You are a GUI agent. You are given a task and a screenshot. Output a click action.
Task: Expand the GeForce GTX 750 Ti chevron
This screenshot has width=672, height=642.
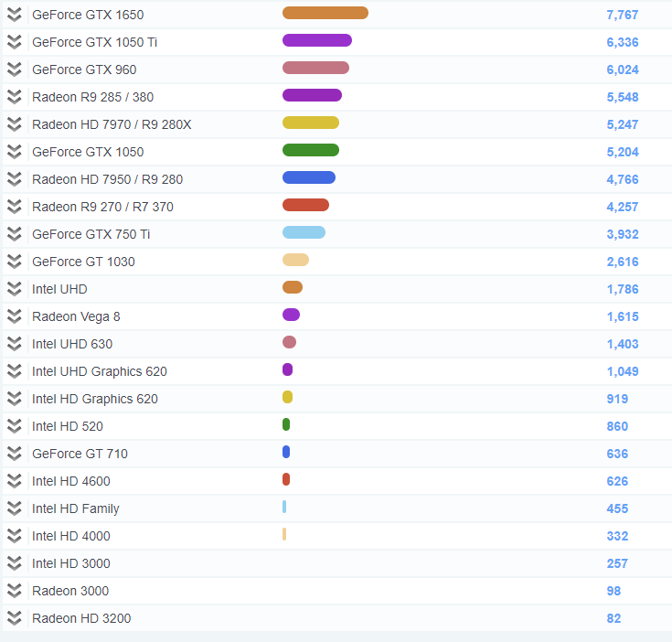coord(14,234)
